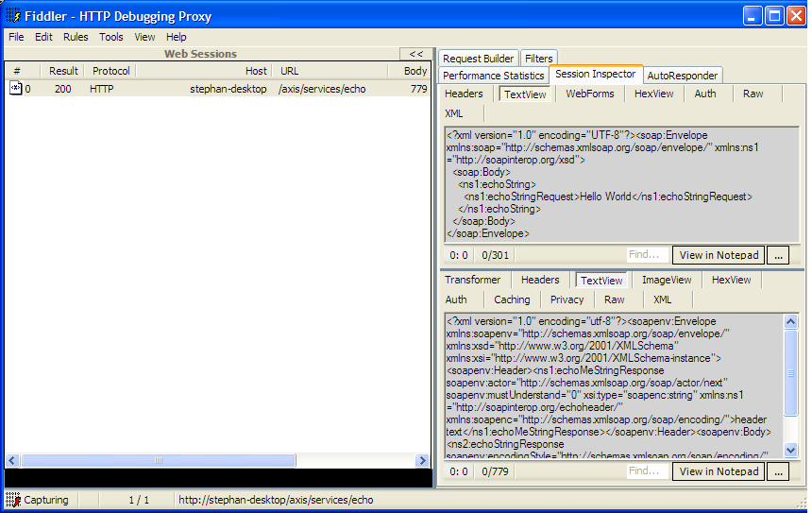
Task: Open the File menu
Action: tap(16, 37)
